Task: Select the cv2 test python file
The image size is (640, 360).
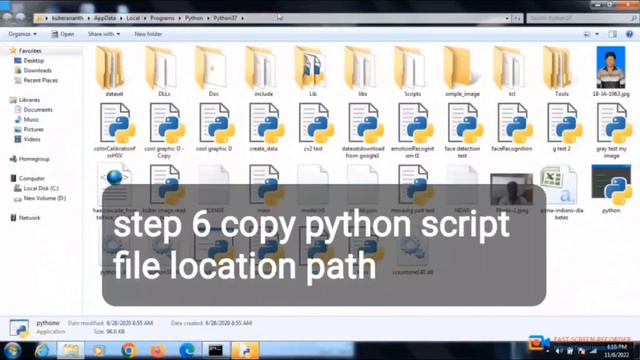Action: (x=313, y=128)
